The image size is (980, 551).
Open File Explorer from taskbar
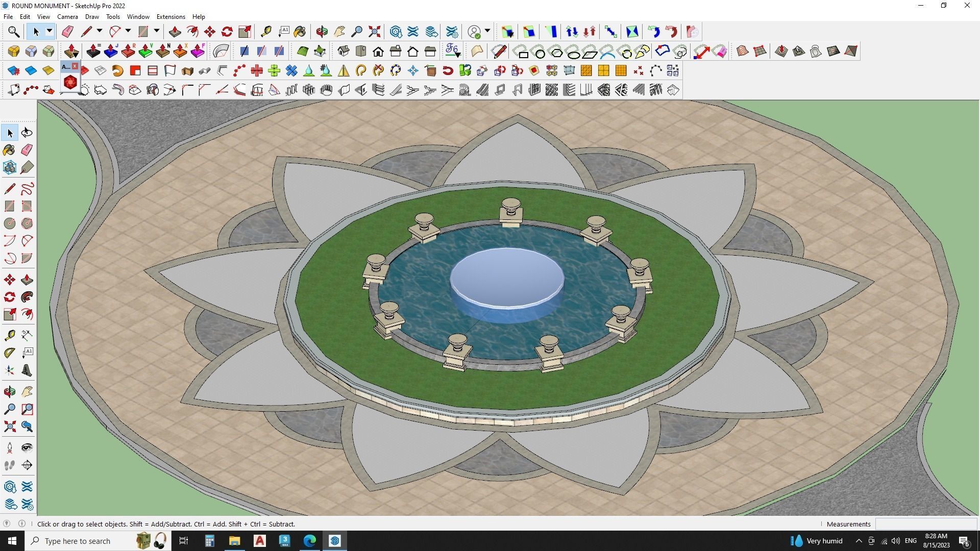(234, 541)
